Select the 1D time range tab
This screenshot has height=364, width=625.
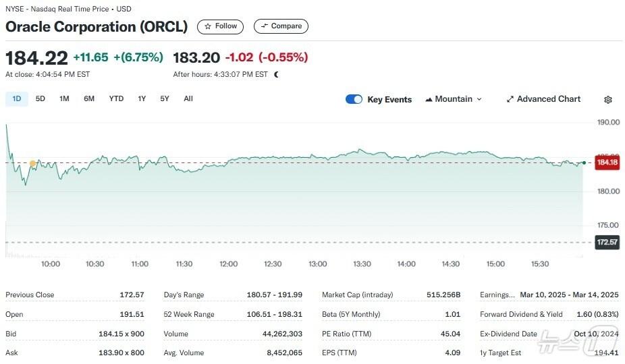click(x=17, y=99)
